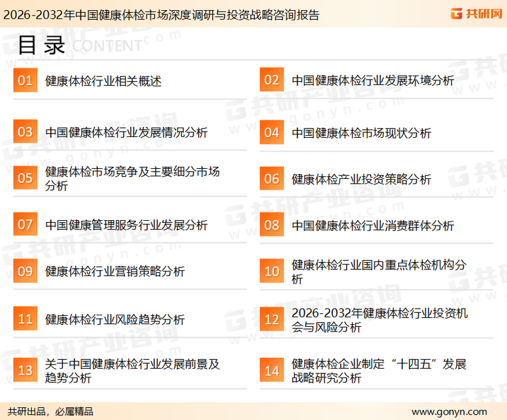Viewport: 507px width, 420px height.
Task: Select chapter title 2026-2032年健康体检行业投资机会与风险分析
Action: [x=380, y=320]
